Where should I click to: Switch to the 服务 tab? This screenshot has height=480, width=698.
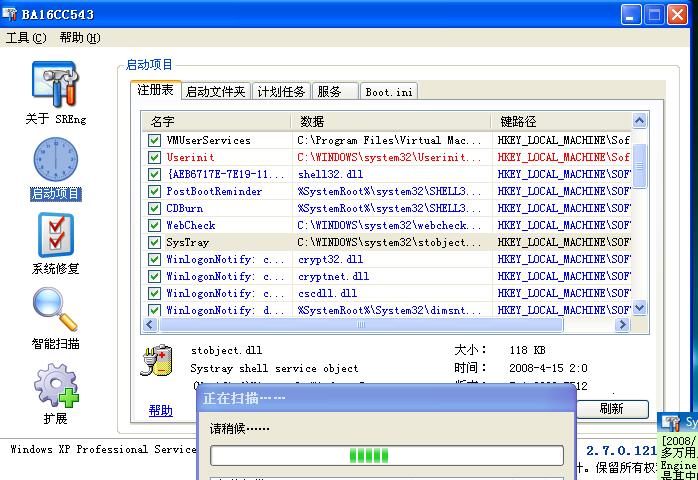click(x=335, y=92)
